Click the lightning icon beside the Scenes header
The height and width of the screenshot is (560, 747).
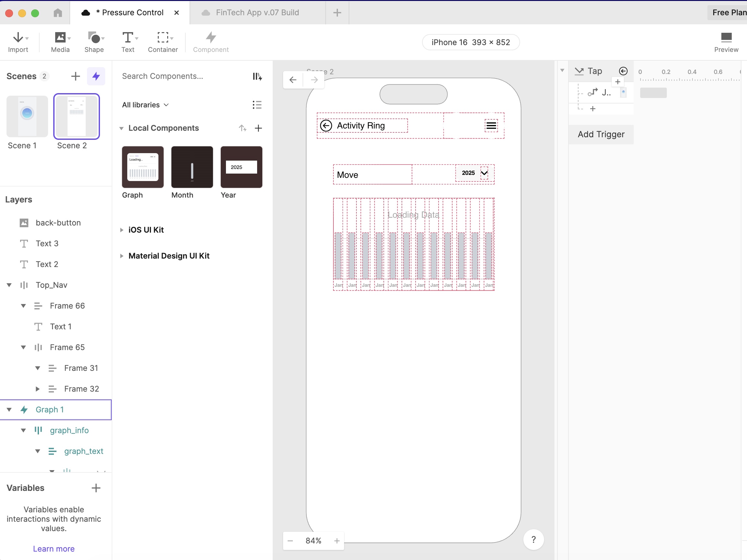tap(96, 76)
